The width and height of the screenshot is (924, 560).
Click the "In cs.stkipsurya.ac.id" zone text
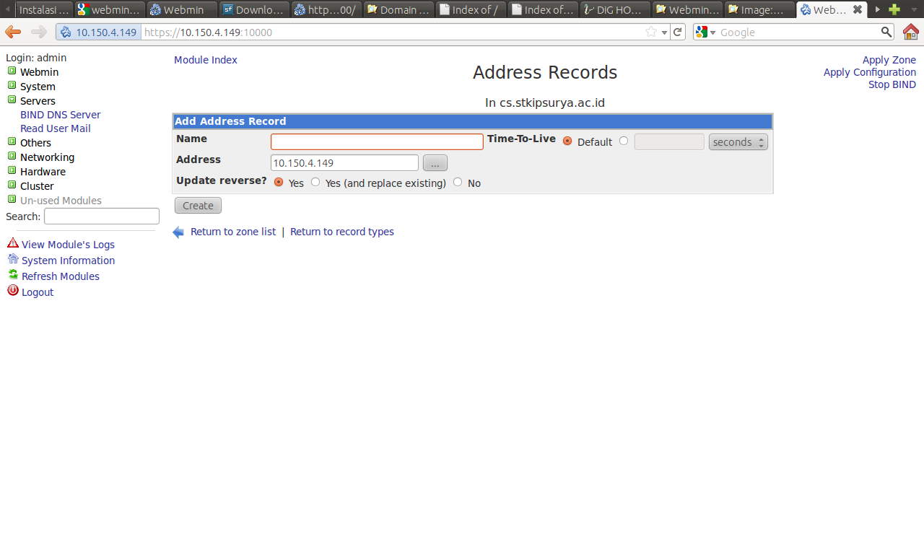click(545, 102)
